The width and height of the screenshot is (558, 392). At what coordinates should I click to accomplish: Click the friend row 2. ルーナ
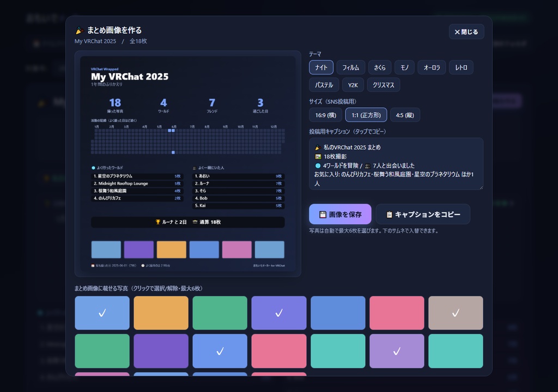pyautogui.click(x=239, y=183)
